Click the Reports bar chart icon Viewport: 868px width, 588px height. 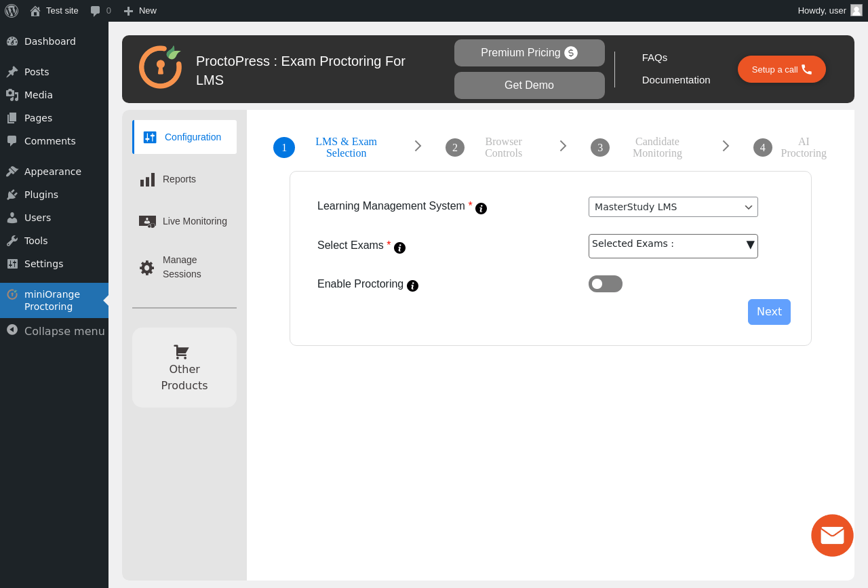point(147,180)
